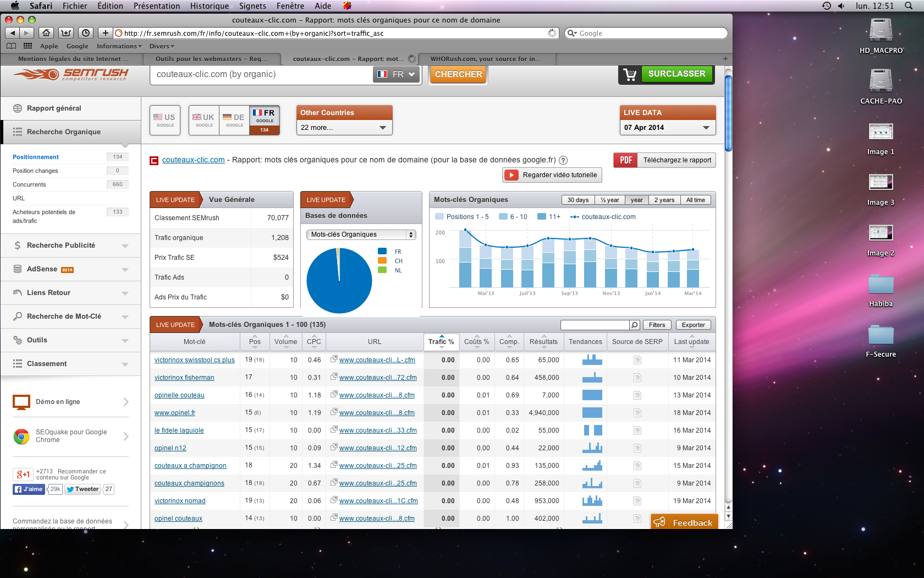Click the Exporter button

(693, 325)
